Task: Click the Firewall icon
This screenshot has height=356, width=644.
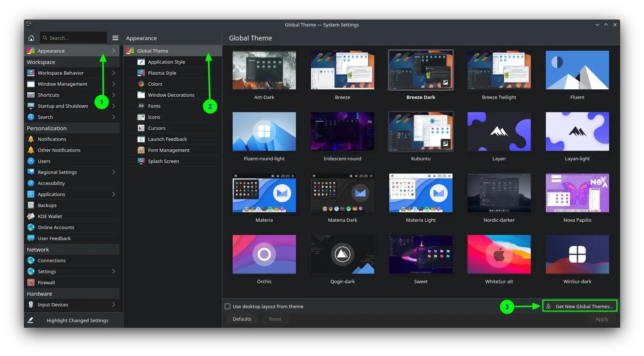Action: pos(31,282)
